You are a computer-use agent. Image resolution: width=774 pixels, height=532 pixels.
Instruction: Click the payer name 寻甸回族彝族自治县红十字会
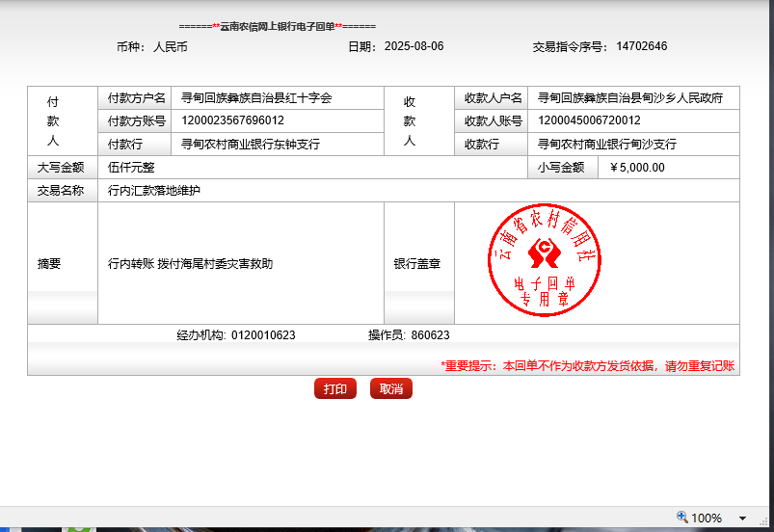click(255, 98)
